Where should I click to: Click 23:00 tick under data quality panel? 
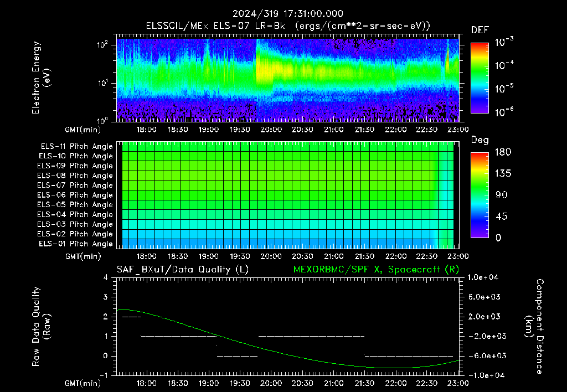[x=458, y=383]
